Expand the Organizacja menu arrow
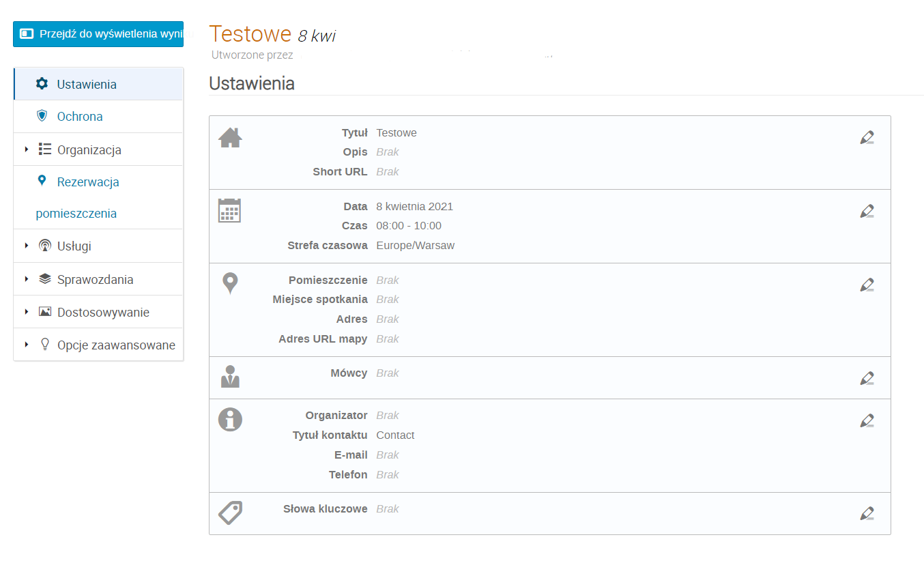This screenshot has height=561, width=924. click(x=27, y=149)
